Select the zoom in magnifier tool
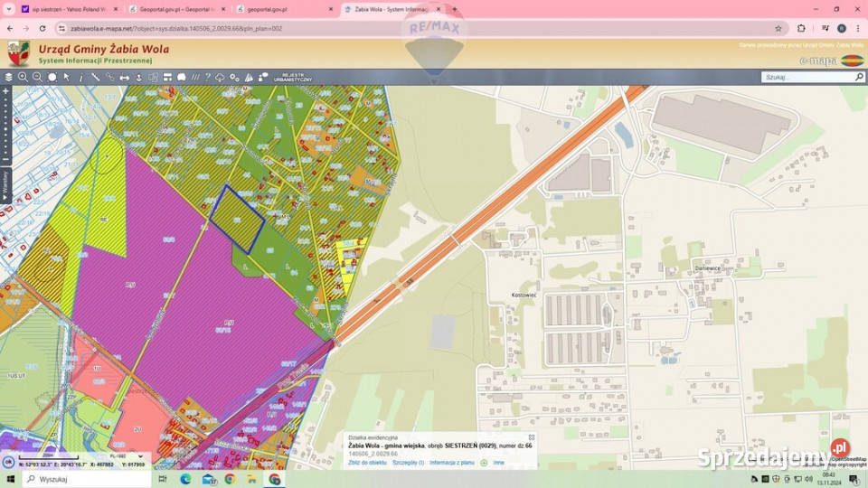 (x=24, y=78)
